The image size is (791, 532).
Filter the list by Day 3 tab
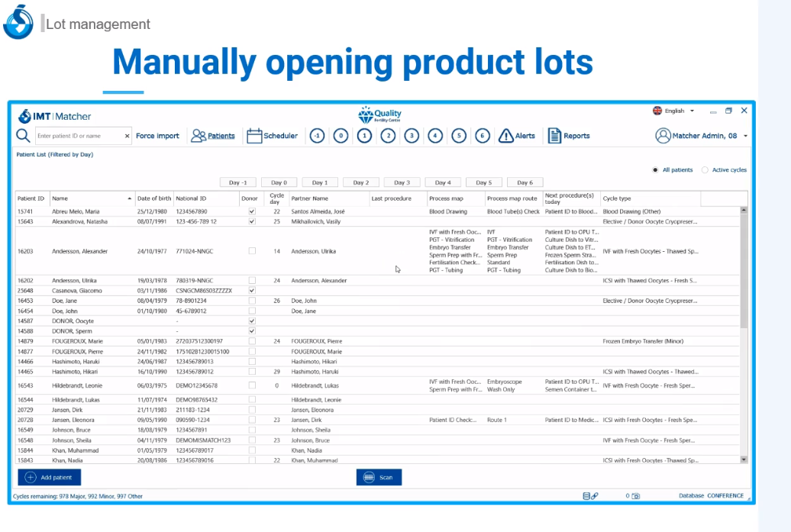click(x=402, y=182)
